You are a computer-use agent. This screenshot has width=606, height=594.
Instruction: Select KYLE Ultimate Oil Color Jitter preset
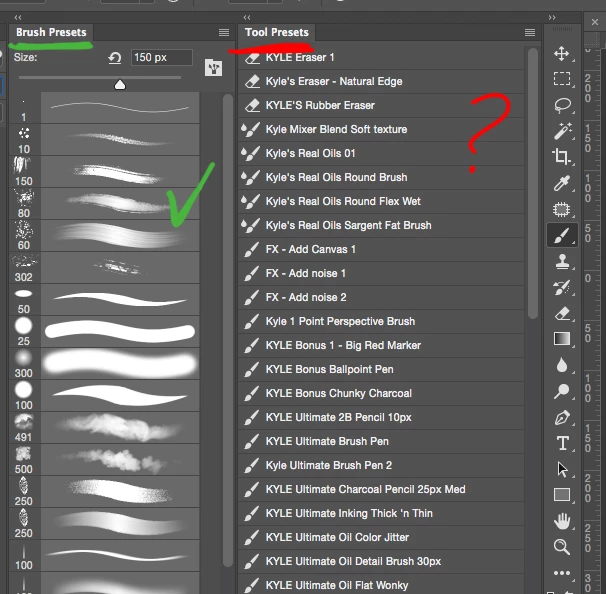click(381, 537)
